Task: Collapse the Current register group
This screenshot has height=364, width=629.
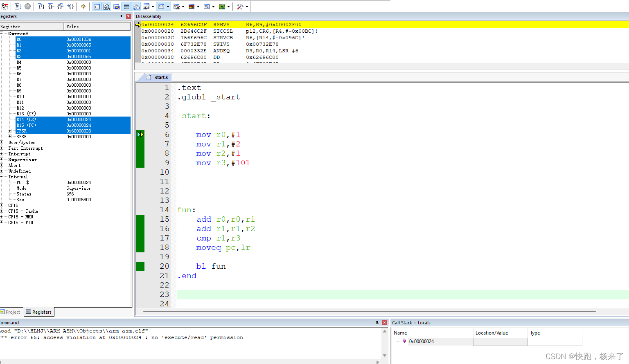Action: (x=2, y=34)
